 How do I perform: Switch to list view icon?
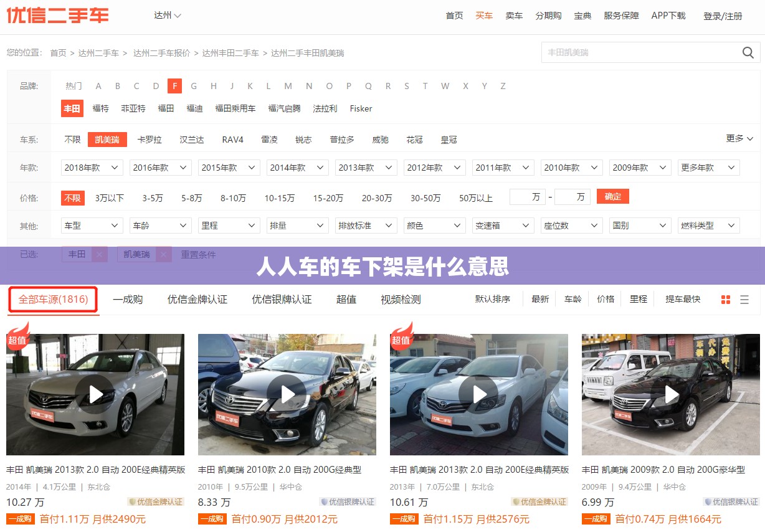pos(744,300)
